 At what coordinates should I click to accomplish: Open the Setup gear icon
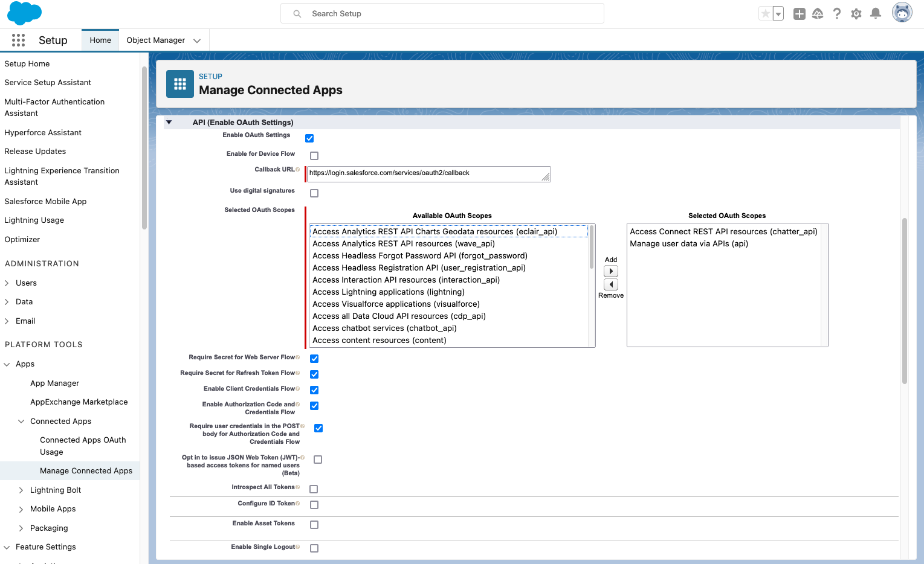click(856, 13)
